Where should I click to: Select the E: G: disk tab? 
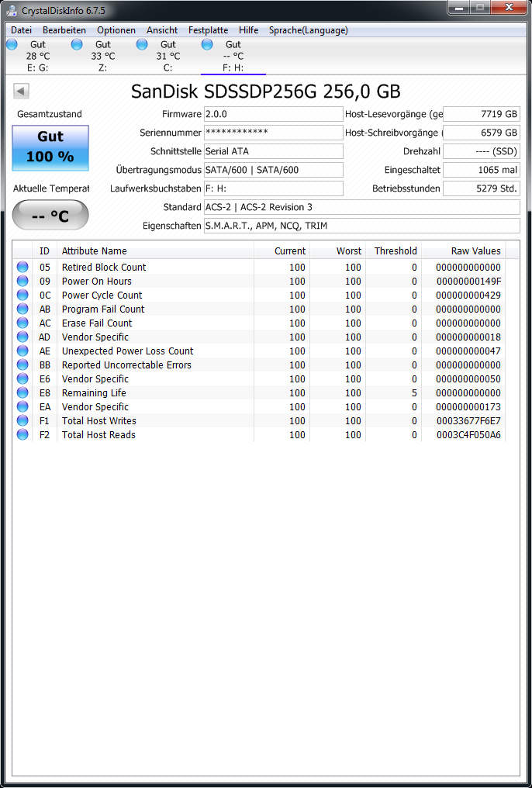[38, 57]
